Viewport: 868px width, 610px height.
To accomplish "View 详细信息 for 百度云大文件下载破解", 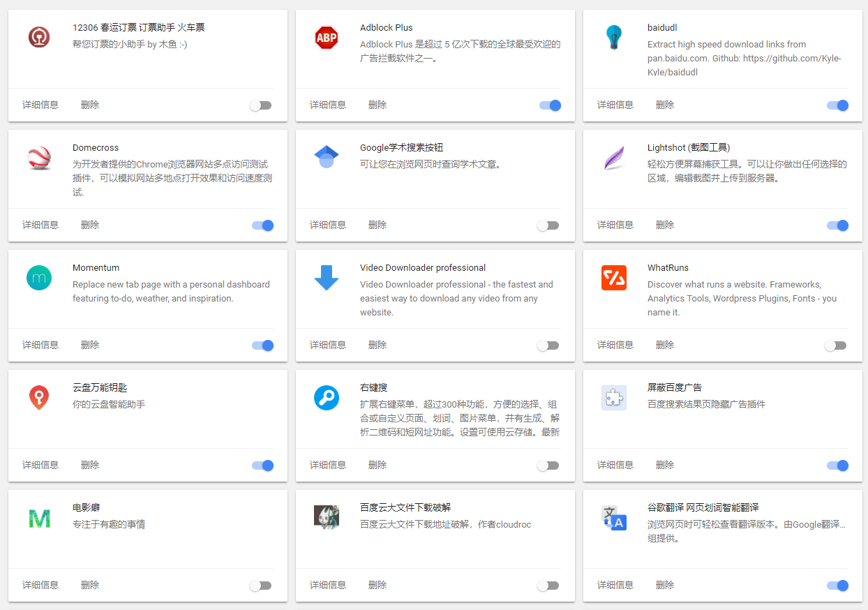I will (328, 585).
